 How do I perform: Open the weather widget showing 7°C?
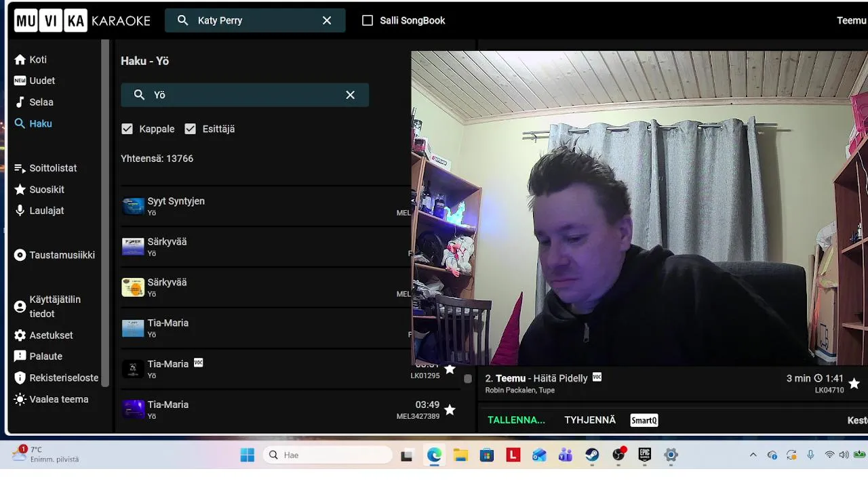[46, 454]
